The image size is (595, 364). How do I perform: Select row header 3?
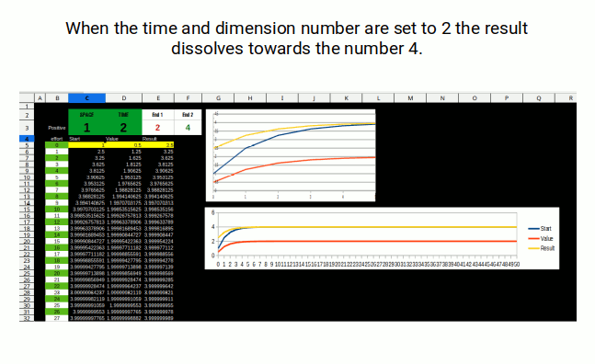coord(27,128)
